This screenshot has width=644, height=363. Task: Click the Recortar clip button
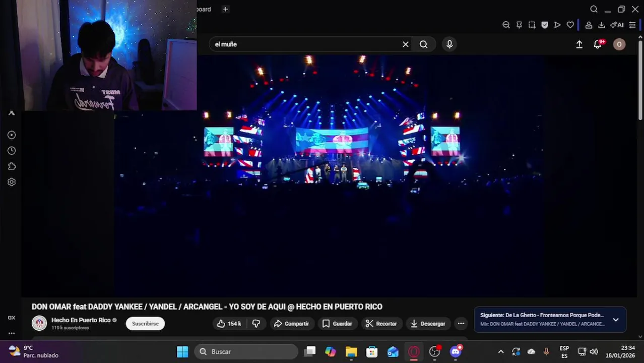[x=381, y=324]
